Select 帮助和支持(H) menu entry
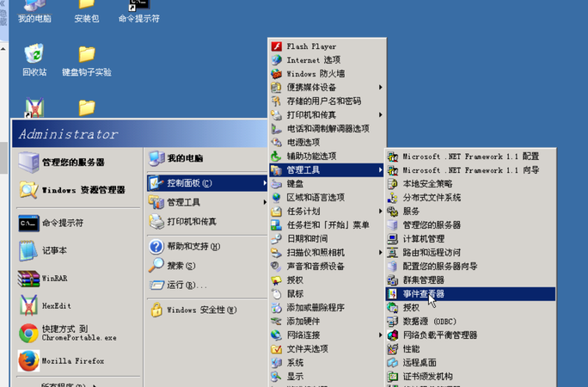Screen dimensions: 588x387 pyautogui.click(x=206, y=246)
